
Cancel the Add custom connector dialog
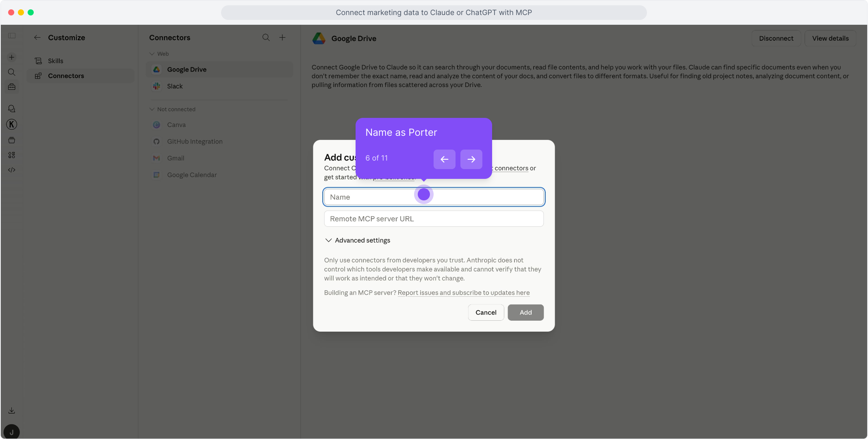click(486, 312)
